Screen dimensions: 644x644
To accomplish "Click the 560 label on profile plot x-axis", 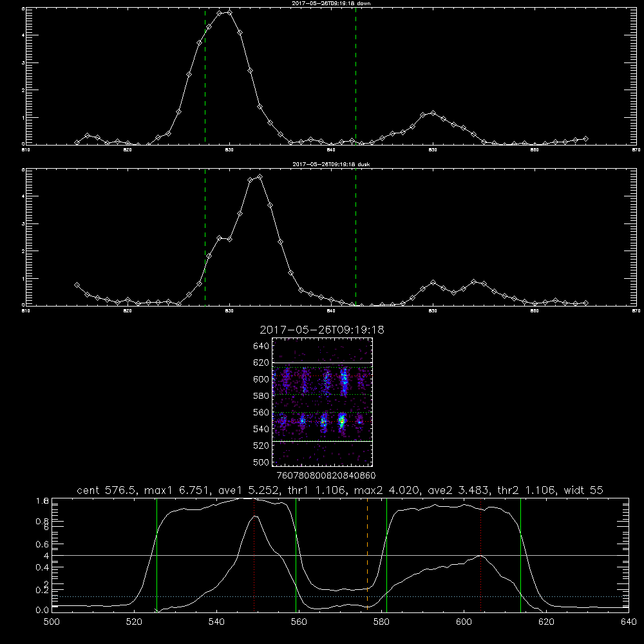I will coord(299,622).
